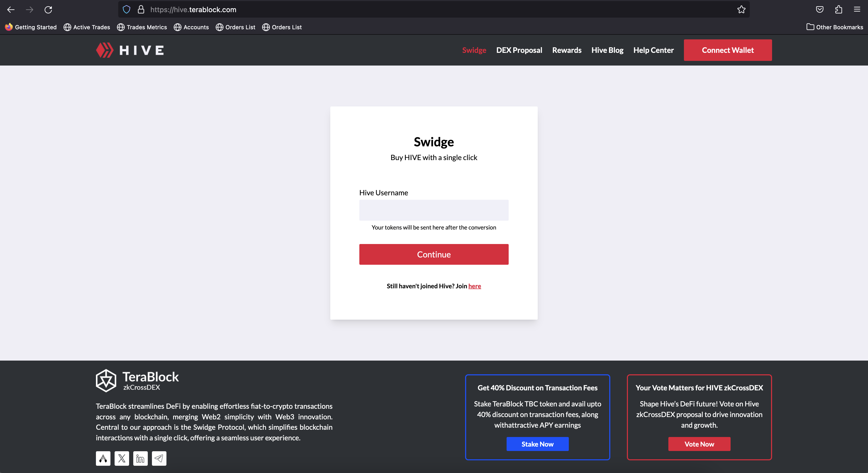Open the Trades Metrics bookmark

[142, 27]
